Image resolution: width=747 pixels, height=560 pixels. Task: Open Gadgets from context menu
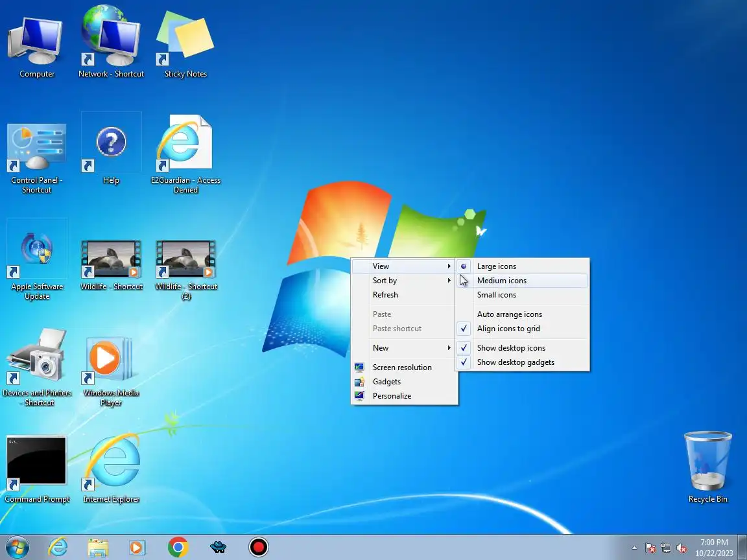pyautogui.click(x=404, y=381)
